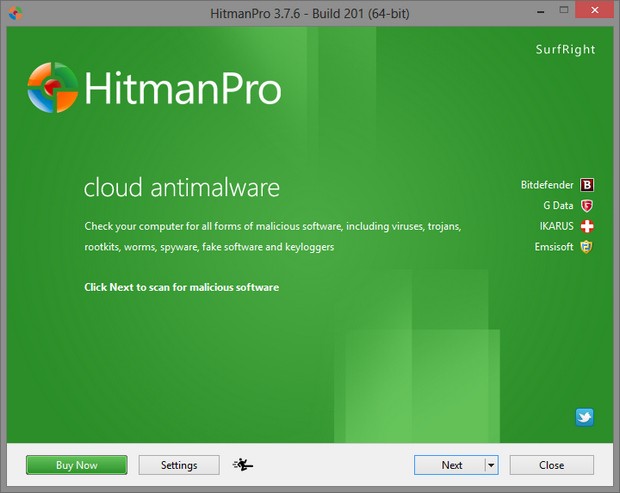This screenshot has height=493, width=620.
Task: Click the Bitdefender B logo icon
Action: [x=587, y=185]
